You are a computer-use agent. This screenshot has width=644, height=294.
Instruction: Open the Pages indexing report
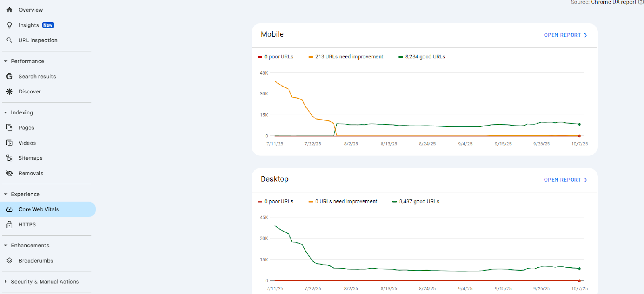(x=26, y=128)
